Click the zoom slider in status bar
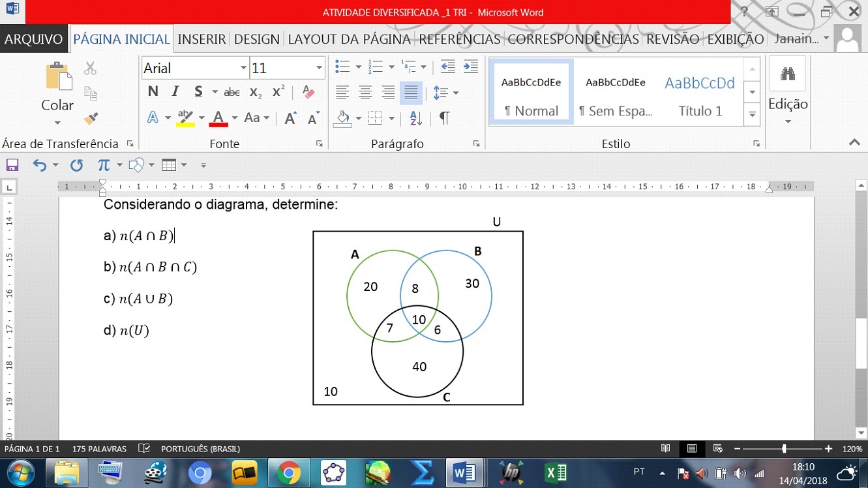Viewport: 868px width, 488px height. (x=784, y=449)
